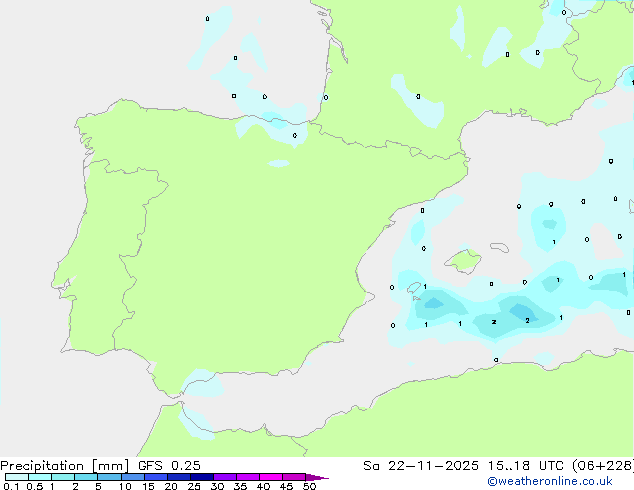This screenshot has width=634, height=490.
Task: Click the Mallorca island on the map
Action: click(x=463, y=261)
